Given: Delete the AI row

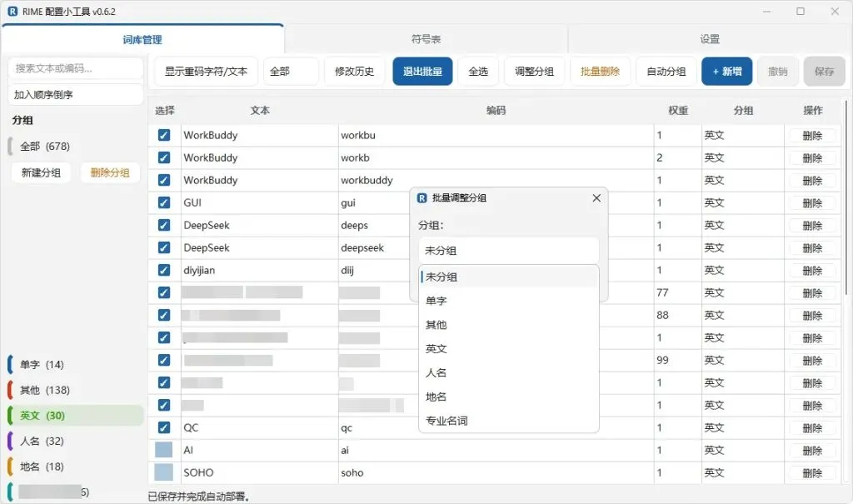Looking at the screenshot, I should [x=812, y=451].
